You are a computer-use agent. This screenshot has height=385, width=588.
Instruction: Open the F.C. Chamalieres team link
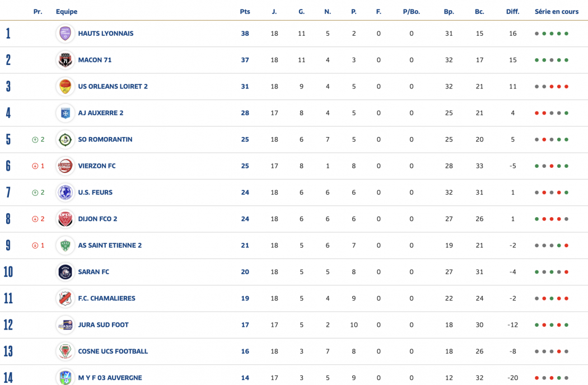106,298
